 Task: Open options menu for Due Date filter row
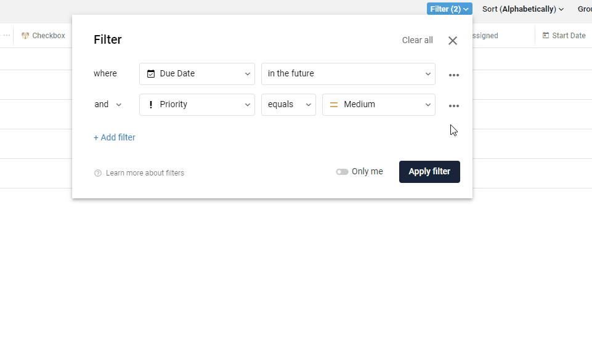[x=454, y=75]
